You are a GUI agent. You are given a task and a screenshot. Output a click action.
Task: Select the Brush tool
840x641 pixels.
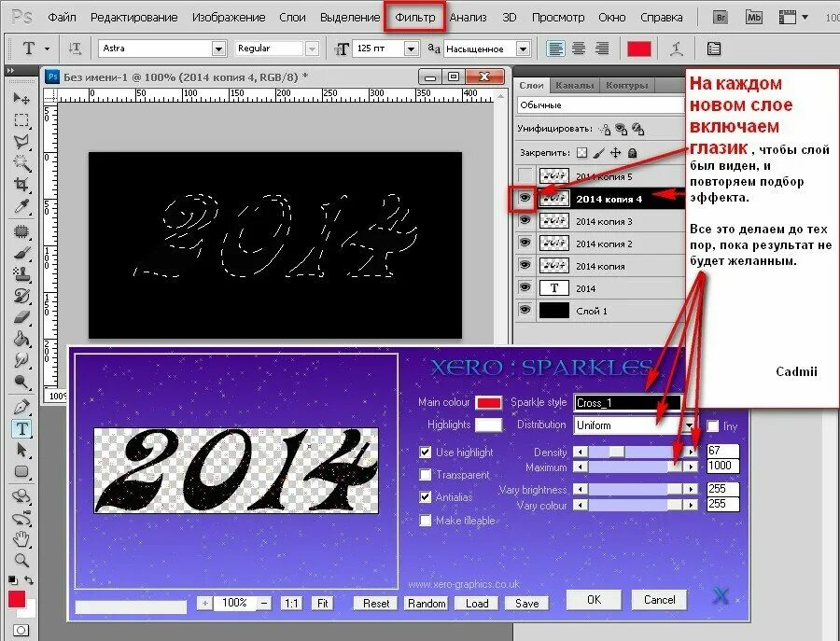[x=21, y=253]
